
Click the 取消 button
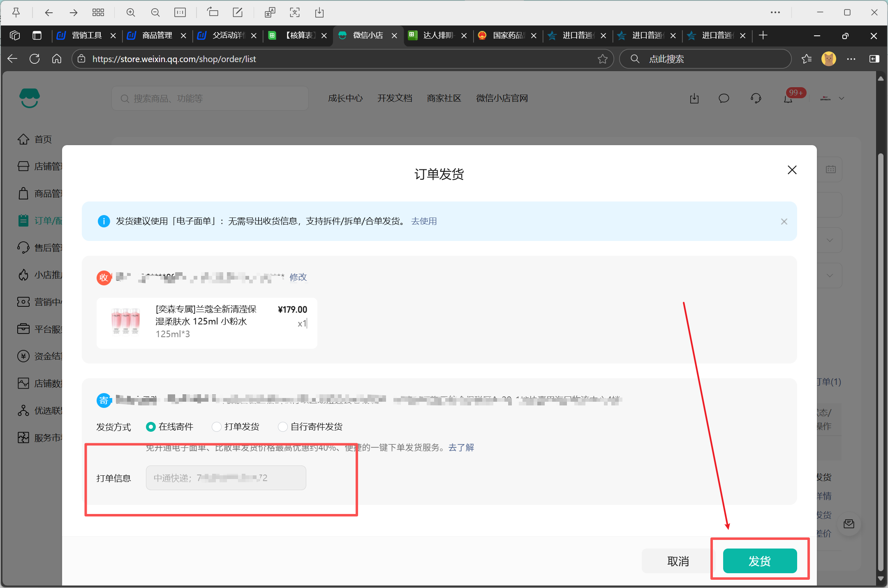coord(678,561)
